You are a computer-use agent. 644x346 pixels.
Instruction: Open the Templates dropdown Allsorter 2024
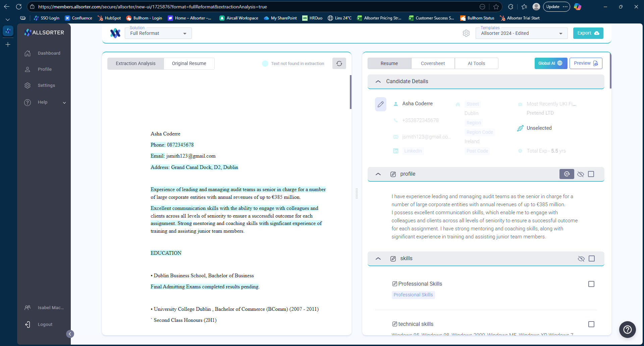click(x=521, y=33)
